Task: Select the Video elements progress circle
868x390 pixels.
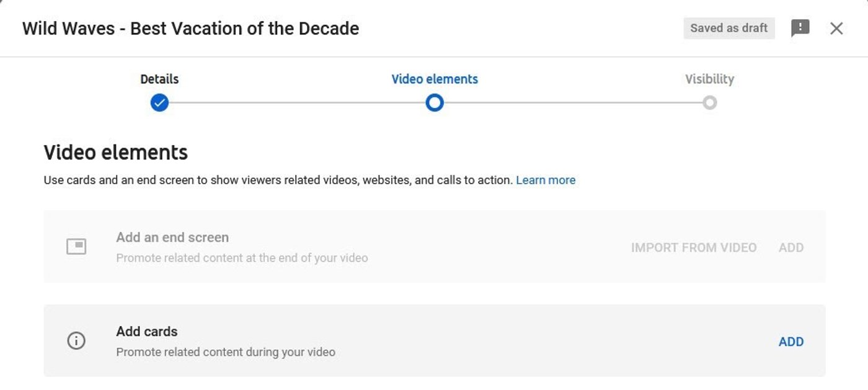Action: pyautogui.click(x=434, y=102)
